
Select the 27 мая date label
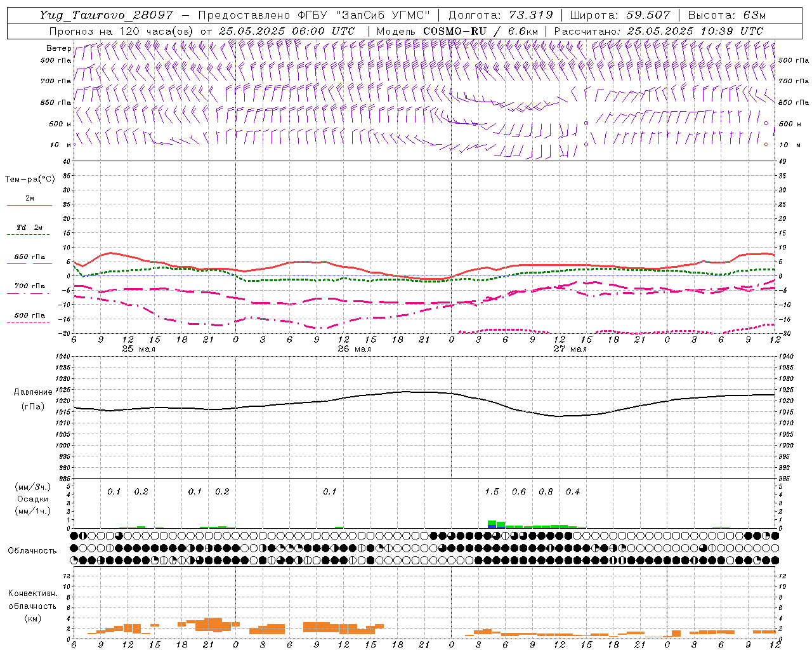click(570, 349)
